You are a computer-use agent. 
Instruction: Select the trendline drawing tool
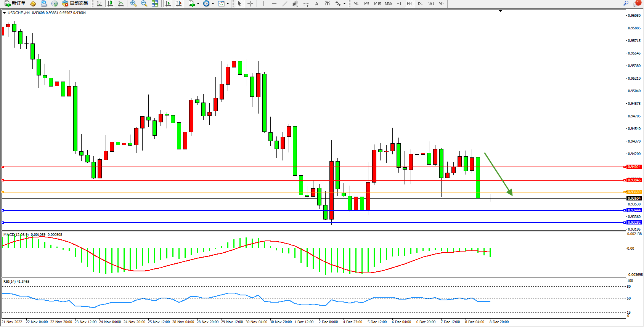284,3
